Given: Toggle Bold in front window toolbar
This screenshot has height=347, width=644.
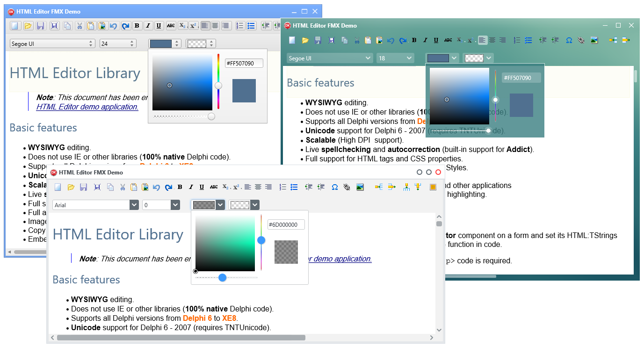Looking at the screenshot, I should pyautogui.click(x=180, y=187).
